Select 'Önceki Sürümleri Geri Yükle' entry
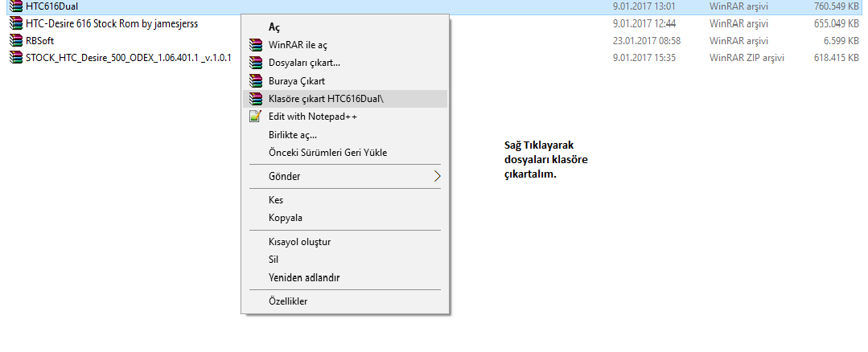 [345, 153]
